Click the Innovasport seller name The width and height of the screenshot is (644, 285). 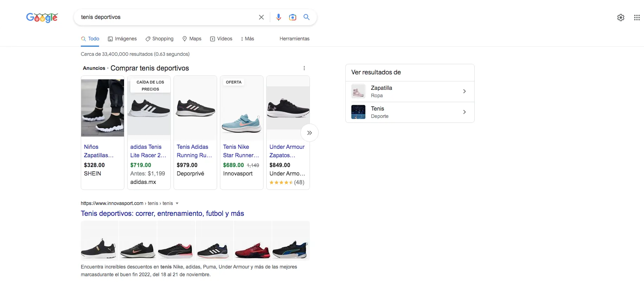pyautogui.click(x=238, y=173)
